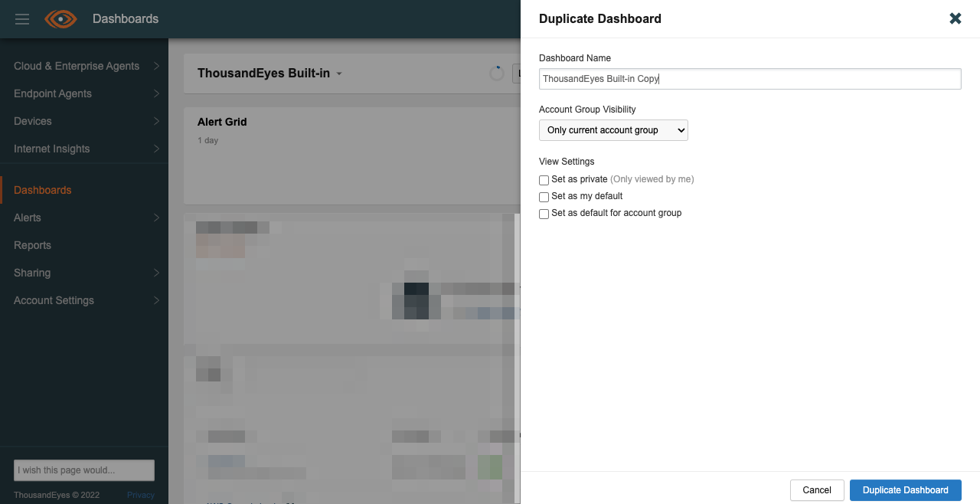Focus the 'I wish this page would...' feedback box
Screen dimensions: 980x504
click(84, 470)
